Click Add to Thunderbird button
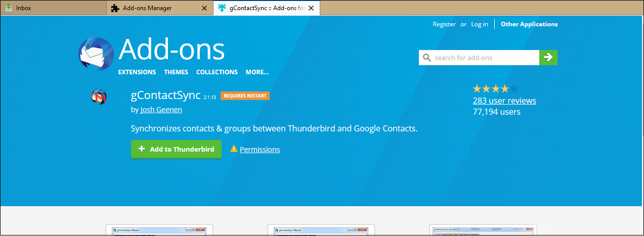Screen dimensions: 644x236 [176, 149]
